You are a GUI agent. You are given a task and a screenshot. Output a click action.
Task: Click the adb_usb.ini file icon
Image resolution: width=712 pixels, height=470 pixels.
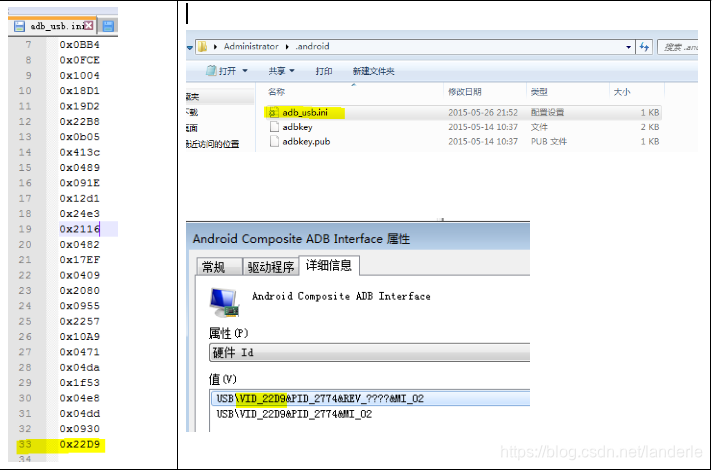tap(273, 112)
